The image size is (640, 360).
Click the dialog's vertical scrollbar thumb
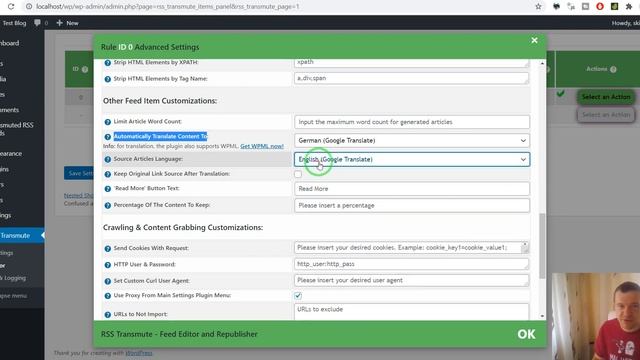coord(542,246)
